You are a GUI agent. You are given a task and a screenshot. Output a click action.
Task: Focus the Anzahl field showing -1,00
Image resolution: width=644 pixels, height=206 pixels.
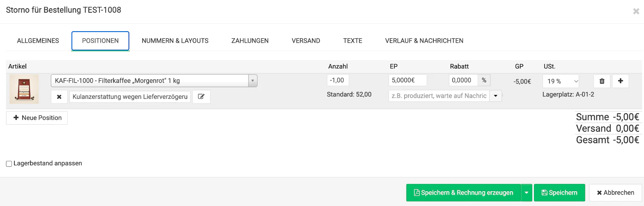pyautogui.click(x=338, y=80)
